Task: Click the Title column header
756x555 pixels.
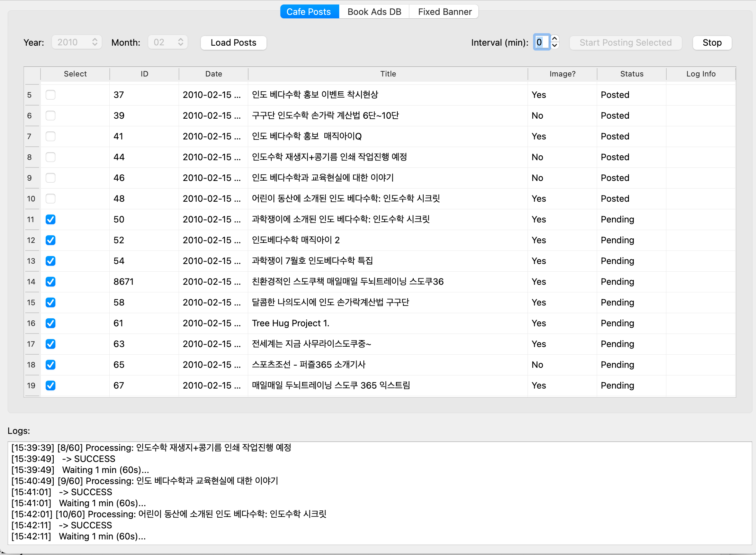Action: (x=388, y=74)
